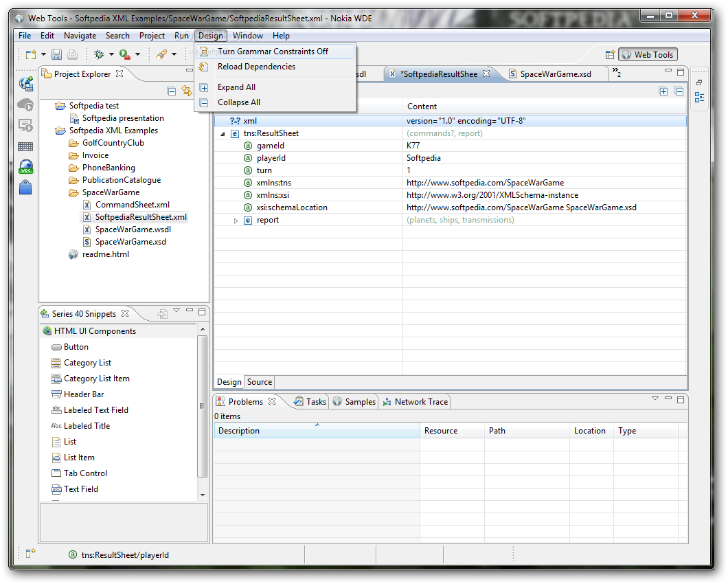728x584 pixels.
Task: Open the Snippets view menu triangle
Action: point(177,310)
